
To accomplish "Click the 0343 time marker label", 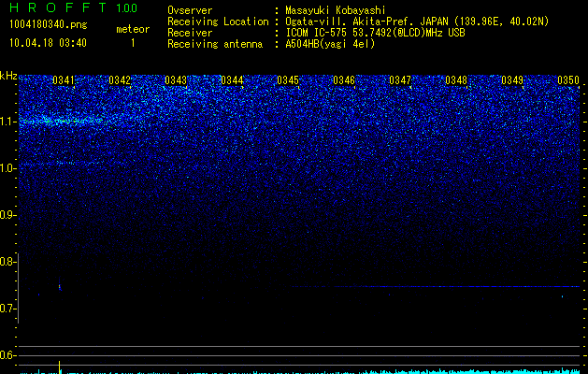I will [176, 80].
